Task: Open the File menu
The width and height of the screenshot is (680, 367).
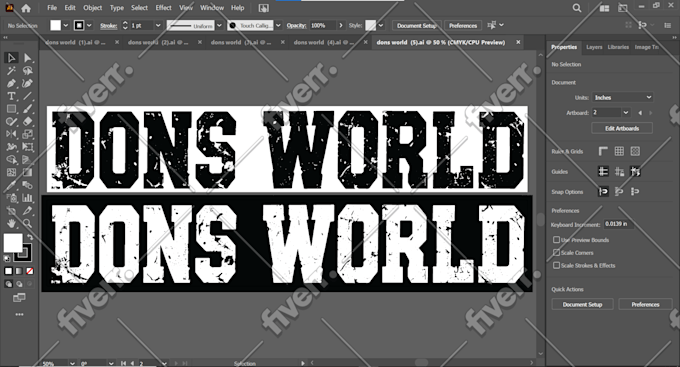Action: 52,8
